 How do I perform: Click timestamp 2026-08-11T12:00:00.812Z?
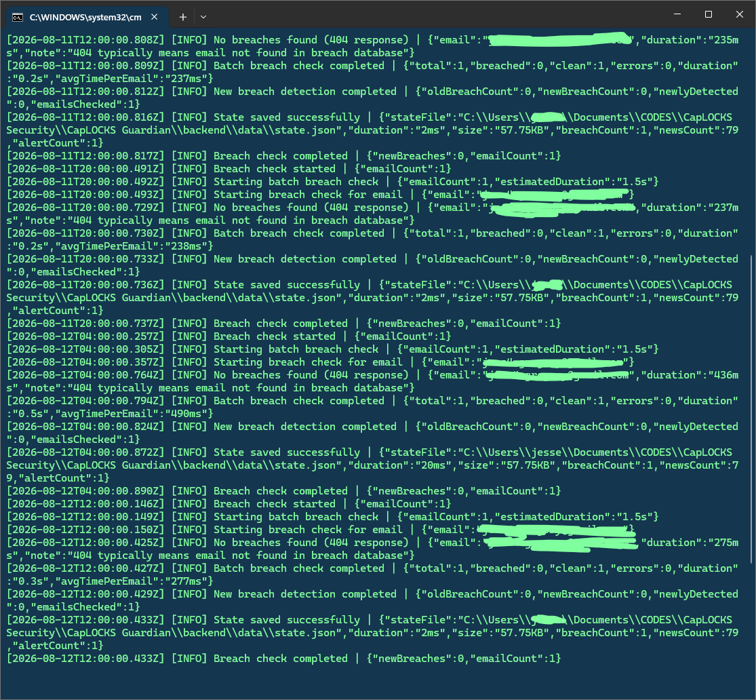(x=85, y=92)
